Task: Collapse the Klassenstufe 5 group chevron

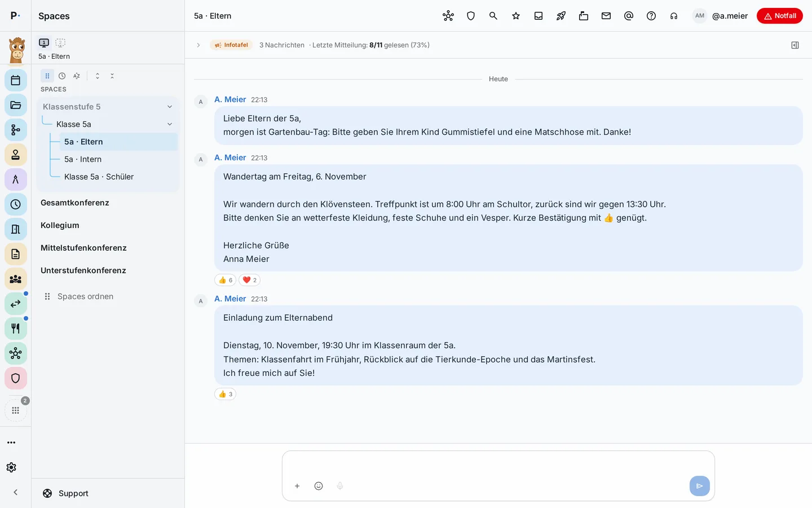Action: tap(170, 107)
